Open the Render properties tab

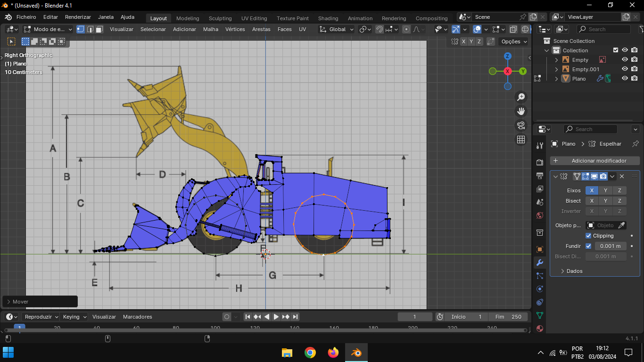[x=540, y=163]
